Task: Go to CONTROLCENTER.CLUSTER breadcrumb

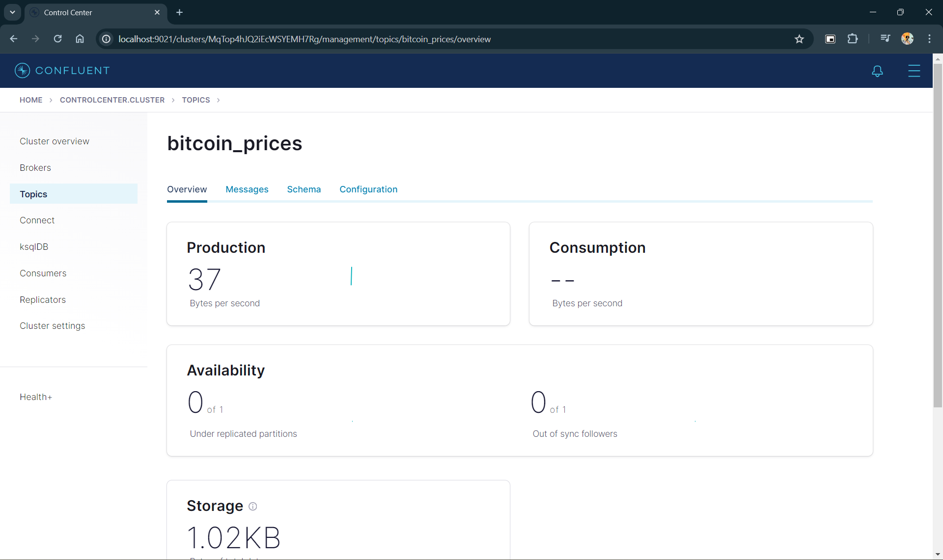Action: [x=112, y=100]
